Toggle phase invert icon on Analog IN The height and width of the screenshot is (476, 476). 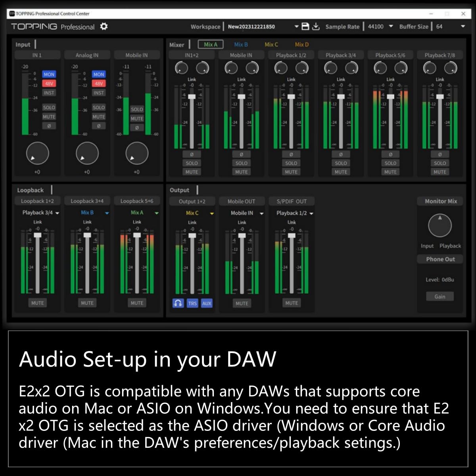coord(98,126)
